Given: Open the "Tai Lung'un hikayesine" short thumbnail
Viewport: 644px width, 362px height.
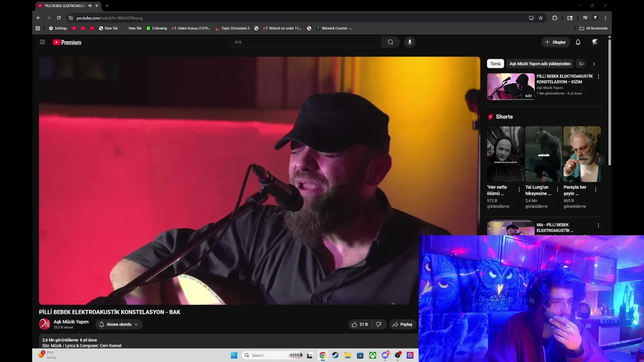Looking at the screenshot, I should [544, 154].
